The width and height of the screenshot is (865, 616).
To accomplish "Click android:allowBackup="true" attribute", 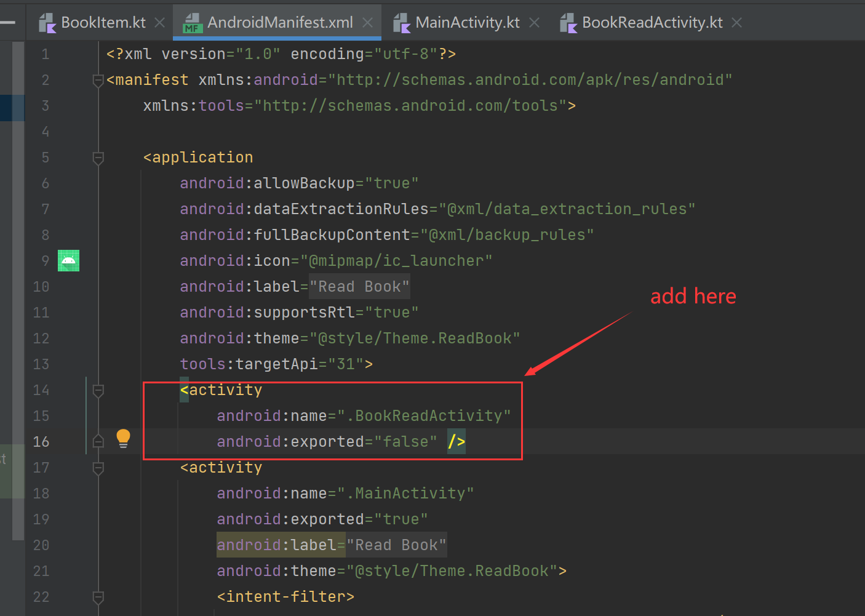I will (299, 183).
